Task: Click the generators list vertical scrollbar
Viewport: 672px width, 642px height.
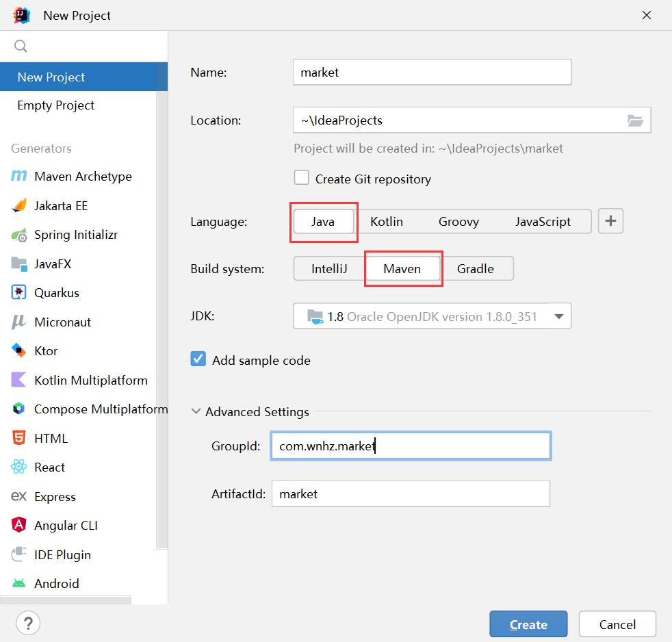Action: pyautogui.click(x=162, y=319)
